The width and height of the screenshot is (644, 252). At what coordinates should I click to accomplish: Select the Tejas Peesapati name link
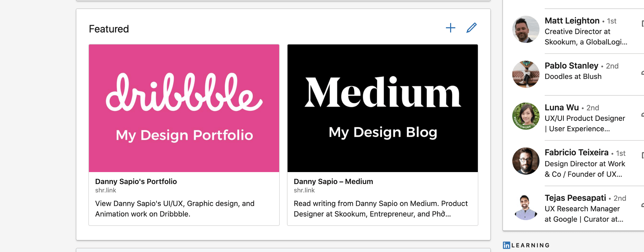pos(575,198)
